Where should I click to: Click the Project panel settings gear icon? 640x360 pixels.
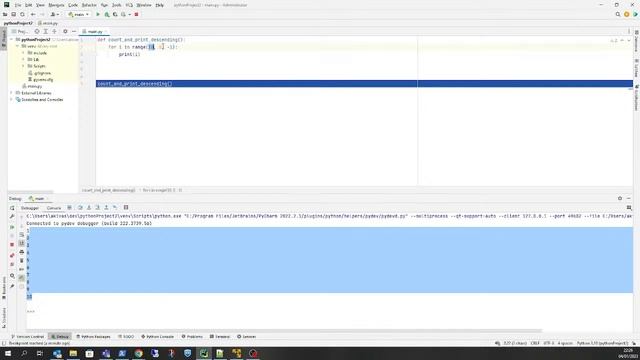coord(65,31)
